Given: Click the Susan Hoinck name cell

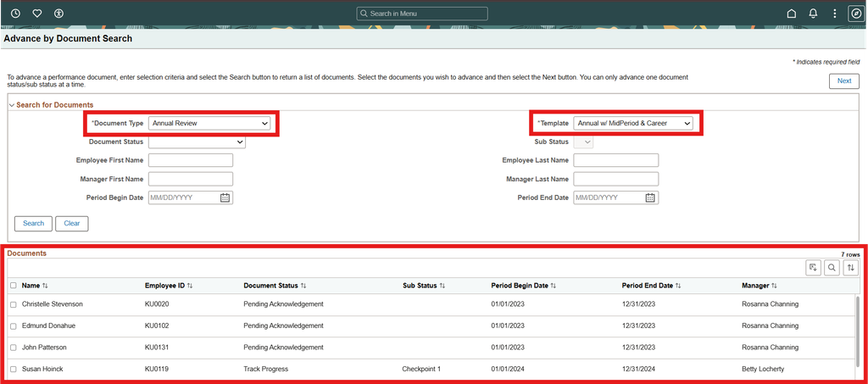Looking at the screenshot, I should [42, 369].
